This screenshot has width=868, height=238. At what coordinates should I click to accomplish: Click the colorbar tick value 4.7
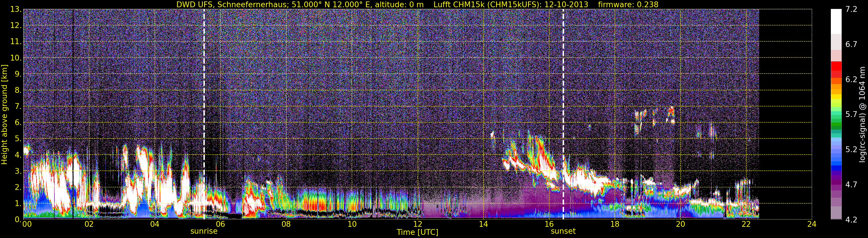[851, 185]
